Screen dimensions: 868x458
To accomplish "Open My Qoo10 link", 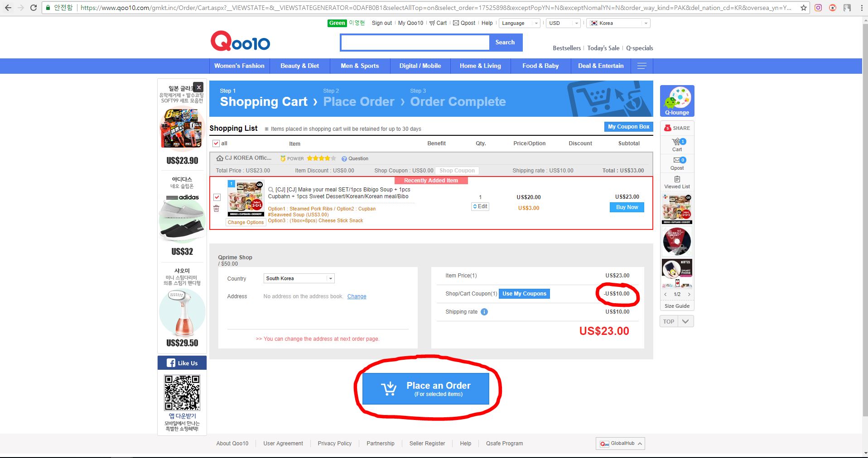I will [x=410, y=23].
